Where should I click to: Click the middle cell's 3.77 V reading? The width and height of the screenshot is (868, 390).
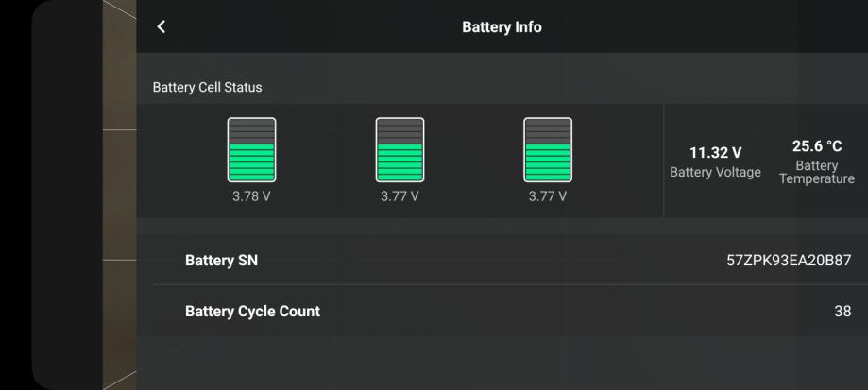[400, 196]
